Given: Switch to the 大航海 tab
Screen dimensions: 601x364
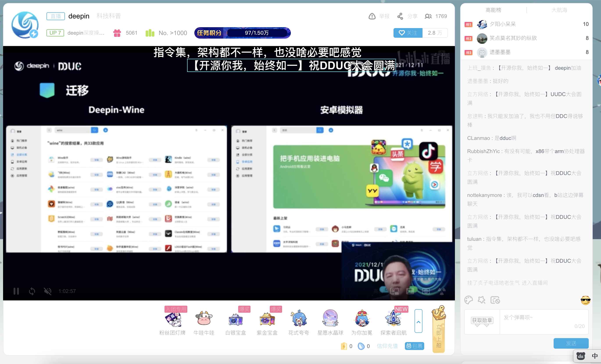Looking at the screenshot, I should [x=559, y=10].
